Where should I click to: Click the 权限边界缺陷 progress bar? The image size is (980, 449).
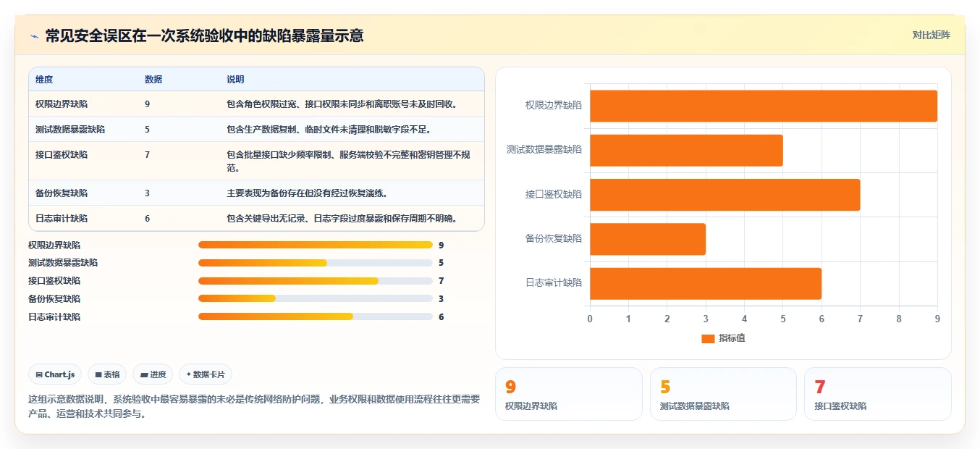click(x=316, y=245)
